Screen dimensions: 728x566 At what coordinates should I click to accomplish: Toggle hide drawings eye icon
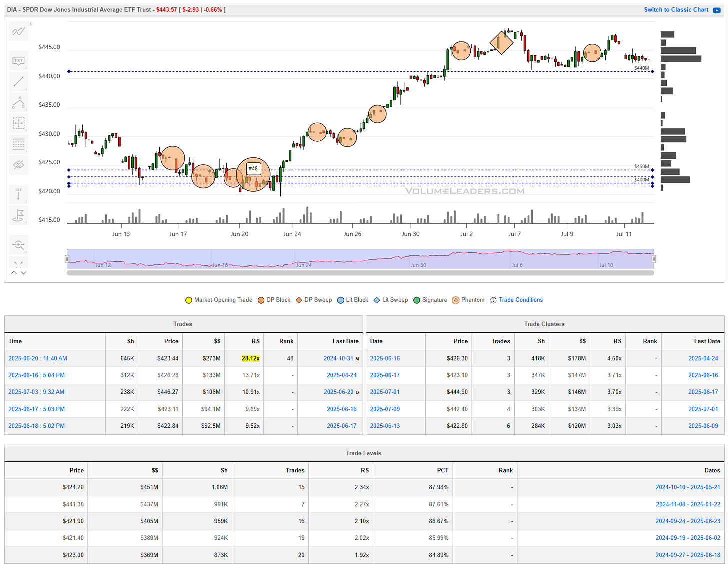(x=19, y=165)
